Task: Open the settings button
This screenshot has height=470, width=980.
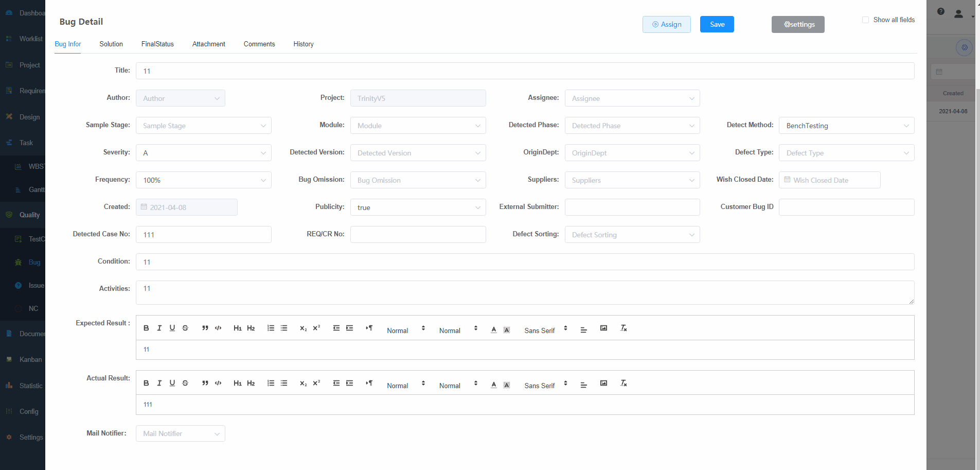Action: tap(798, 24)
